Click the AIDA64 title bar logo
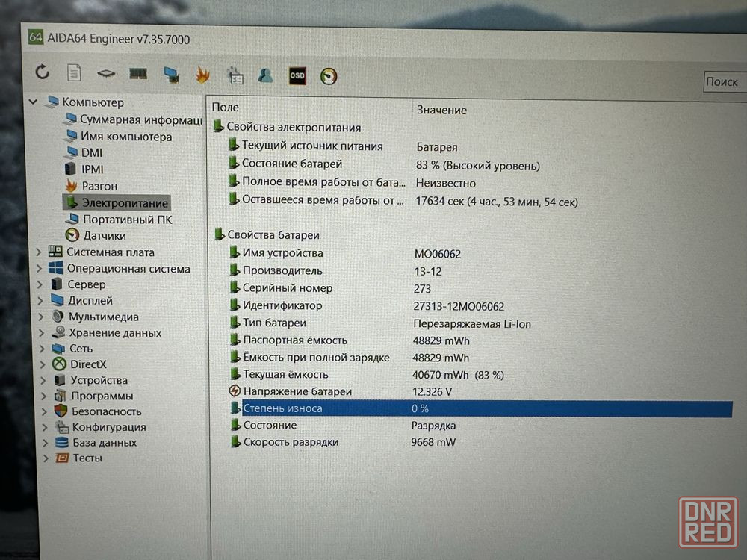The image size is (747, 560). point(35,37)
